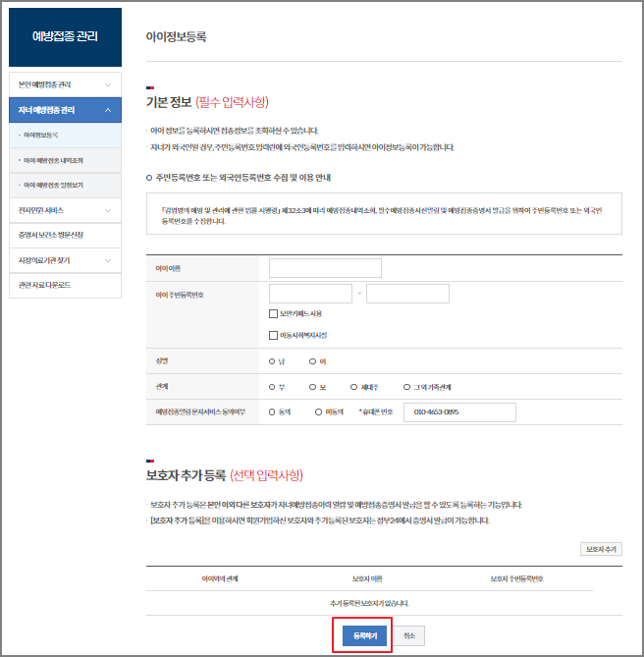Check the 보안키패드 사용 checkbox
This screenshot has width=644, height=657.
(x=273, y=313)
